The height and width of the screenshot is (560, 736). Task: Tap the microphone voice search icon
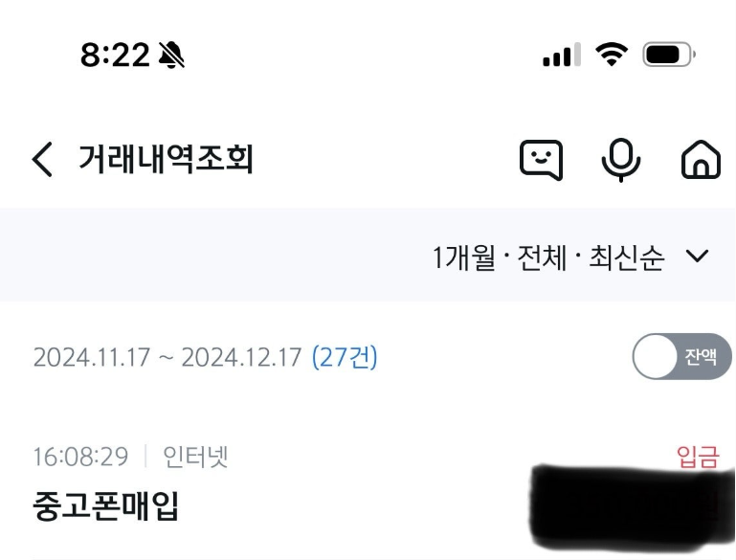(x=621, y=160)
